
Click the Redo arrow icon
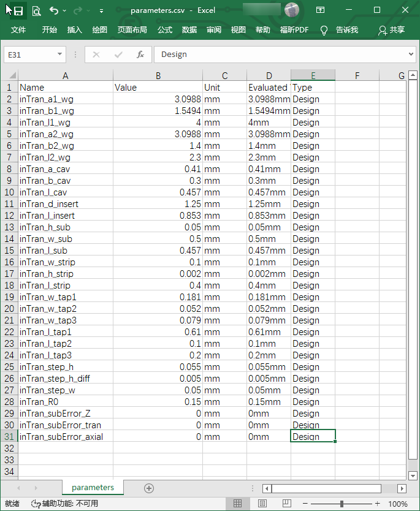[x=78, y=11]
